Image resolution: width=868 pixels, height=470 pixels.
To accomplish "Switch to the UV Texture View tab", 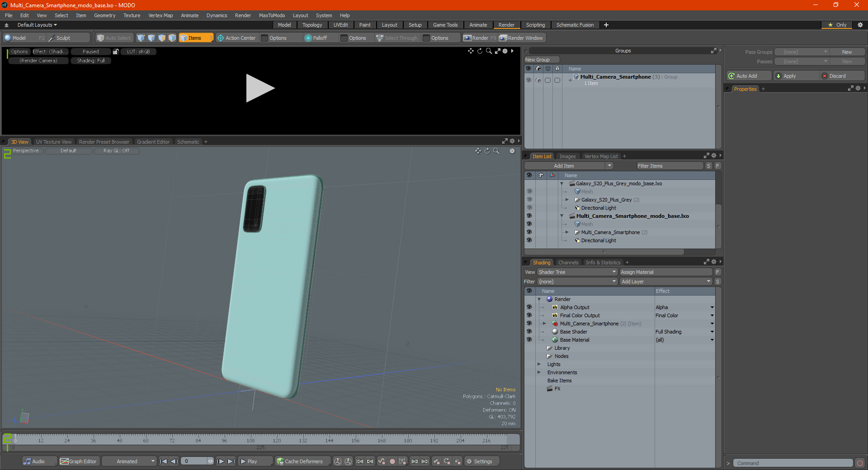I will pos(54,142).
